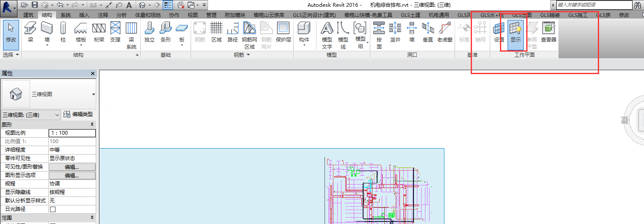This screenshot has width=644, height=224.
Task: Select the 支撑 (brace) tool
Action: 115,33
